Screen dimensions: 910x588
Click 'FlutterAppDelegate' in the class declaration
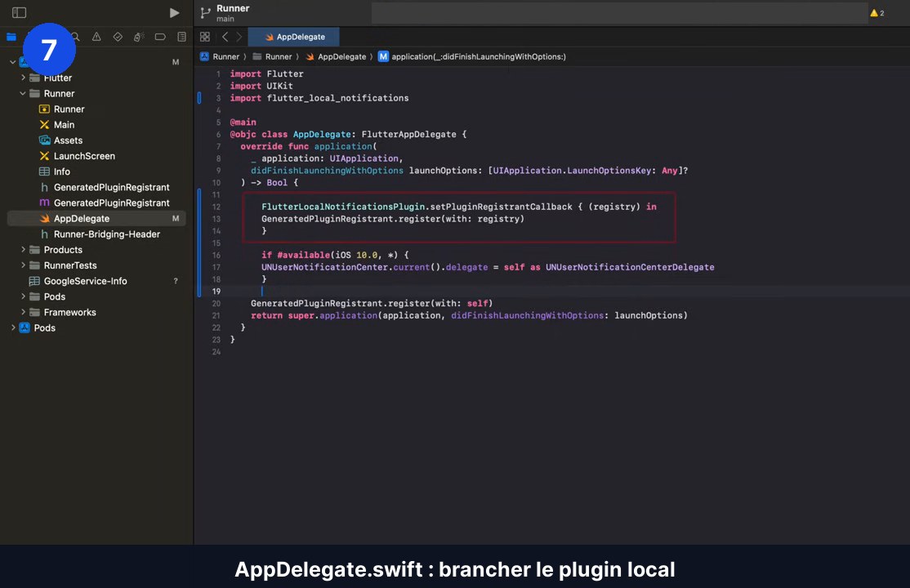coord(408,134)
